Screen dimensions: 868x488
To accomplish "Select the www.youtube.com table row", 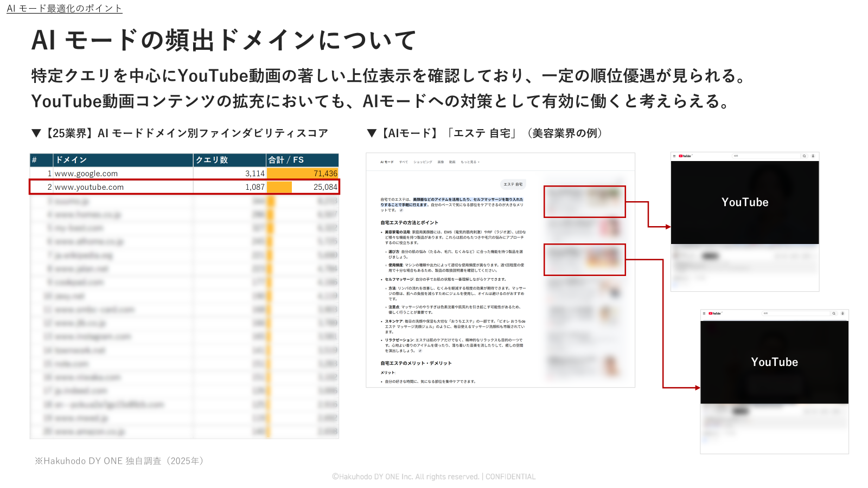I will tap(184, 187).
